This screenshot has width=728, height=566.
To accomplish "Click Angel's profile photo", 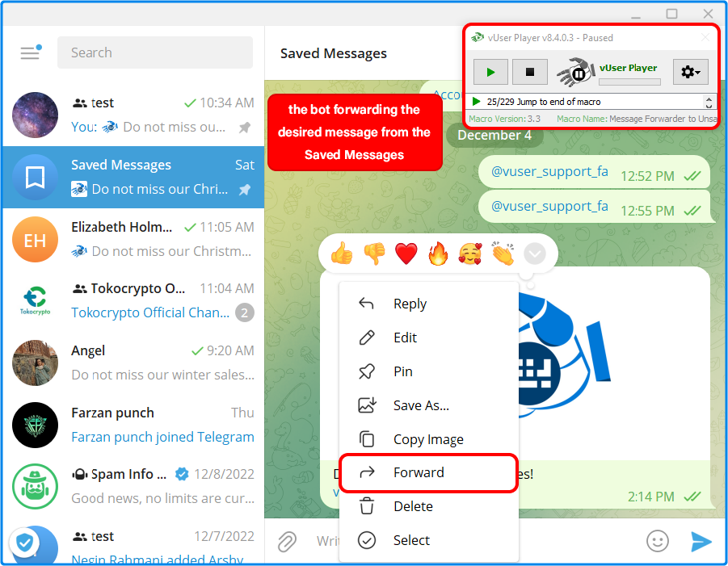I will (36, 363).
